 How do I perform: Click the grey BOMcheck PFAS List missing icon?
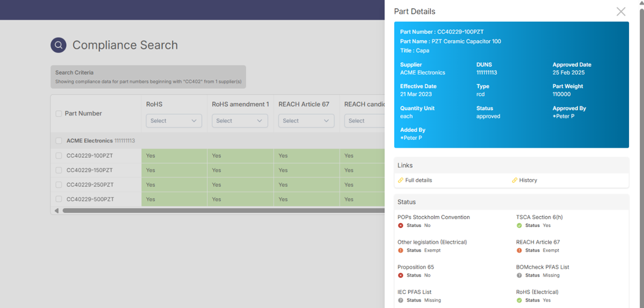point(519,275)
